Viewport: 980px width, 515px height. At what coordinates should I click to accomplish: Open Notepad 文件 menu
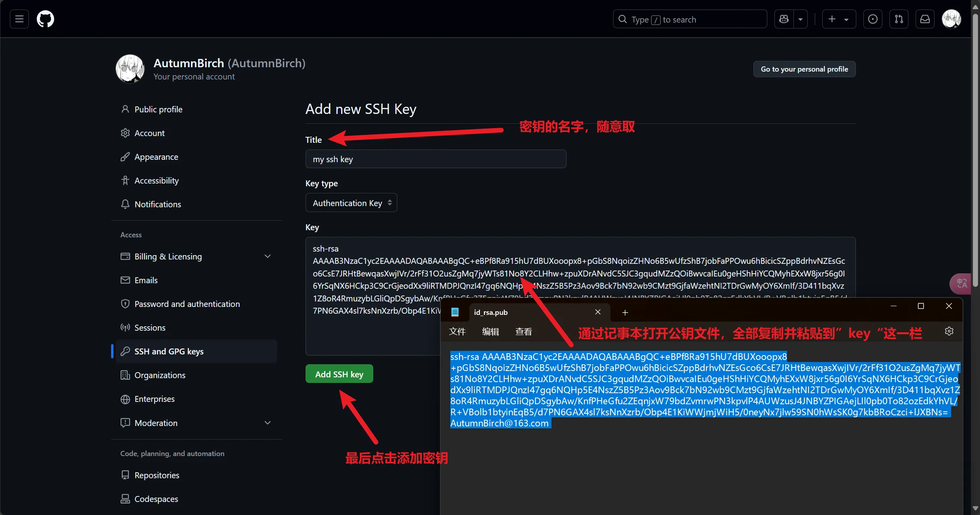click(x=457, y=331)
